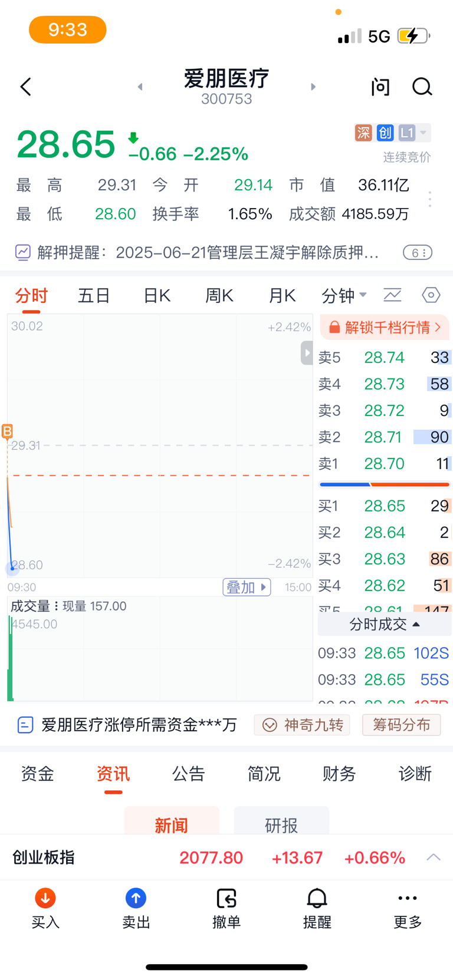
Task: Tap the back arrow icon
Action: 25,87
